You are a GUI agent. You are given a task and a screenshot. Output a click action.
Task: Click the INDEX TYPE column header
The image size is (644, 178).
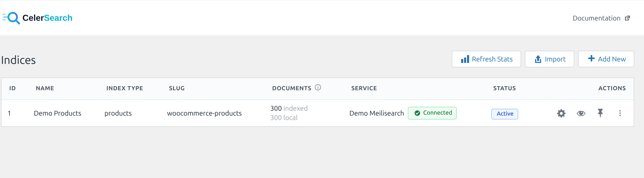tap(124, 88)
